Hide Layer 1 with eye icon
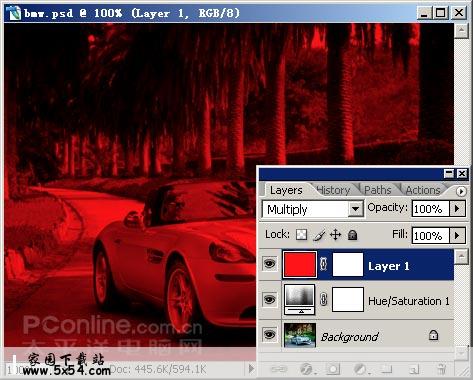This screenshot has height=380, width=473. (269, 264)
